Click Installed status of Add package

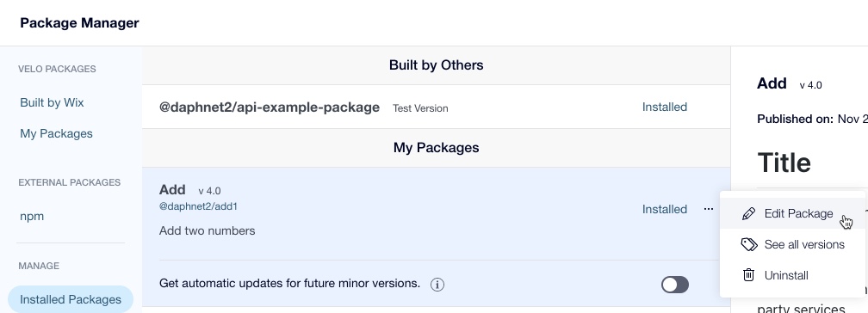[664, 209]
